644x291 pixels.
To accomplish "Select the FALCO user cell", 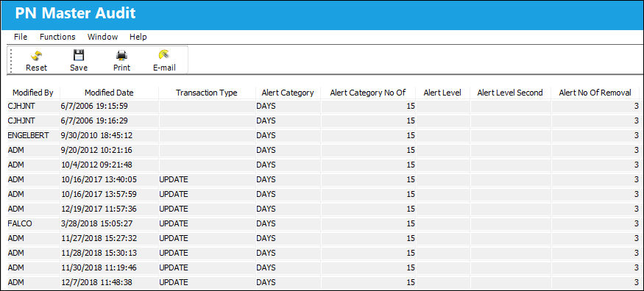I will click(x=19, y=224).
